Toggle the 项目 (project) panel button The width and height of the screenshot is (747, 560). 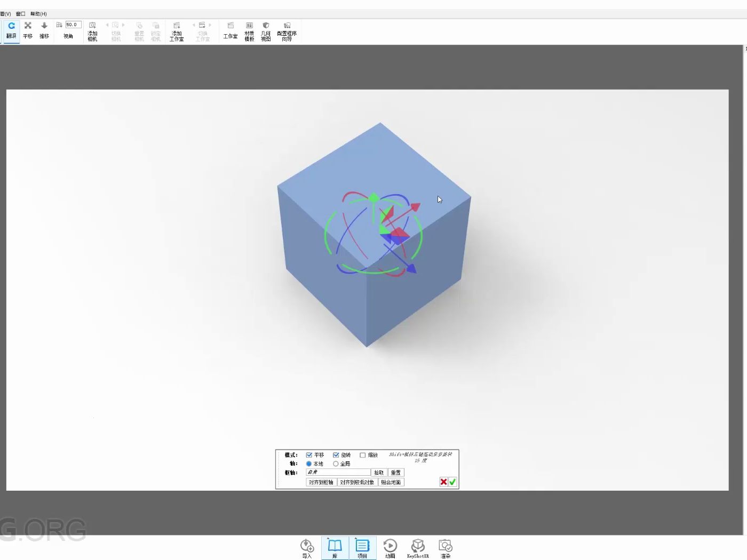(x=363, y=548)
